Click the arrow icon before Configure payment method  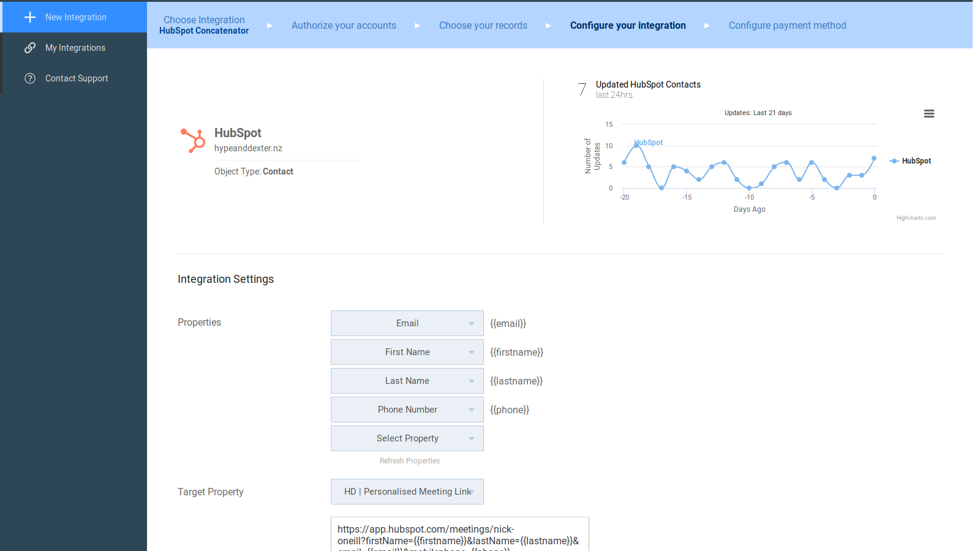(707, 26)
